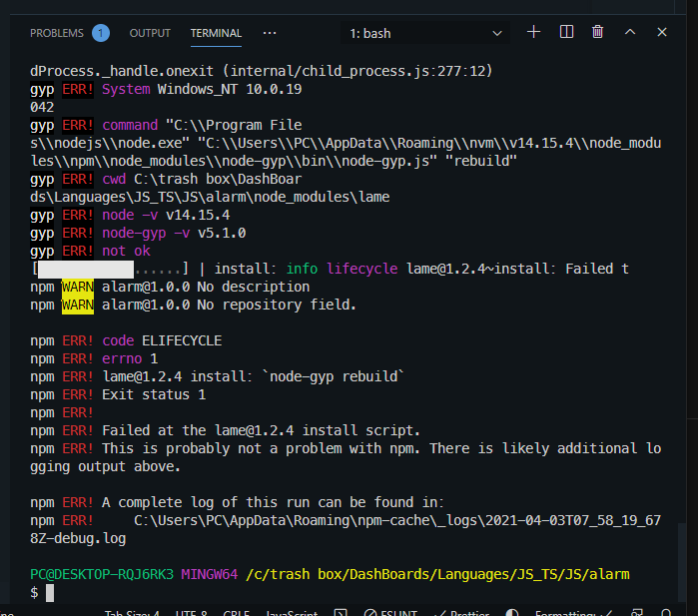Maximize the panel with the up chevron

(x=630, y=33)
